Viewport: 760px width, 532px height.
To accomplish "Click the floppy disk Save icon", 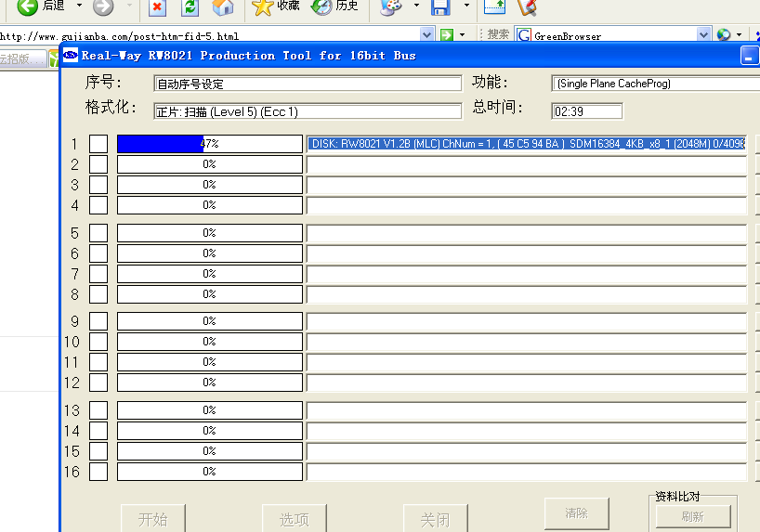I will (x=440, y=7).
